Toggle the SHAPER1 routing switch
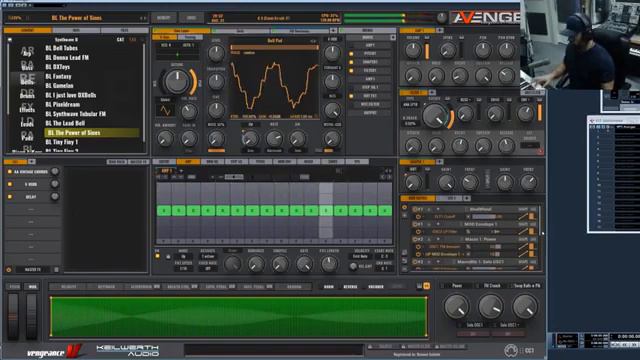Viewport: 640px width, 360px height. click(x=351, y=62)
